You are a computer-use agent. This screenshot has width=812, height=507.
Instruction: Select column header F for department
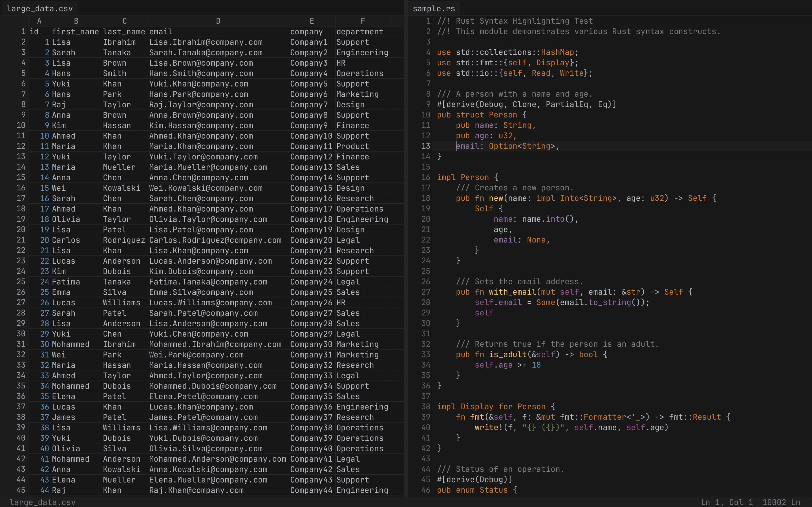click(x=363, y=21)
